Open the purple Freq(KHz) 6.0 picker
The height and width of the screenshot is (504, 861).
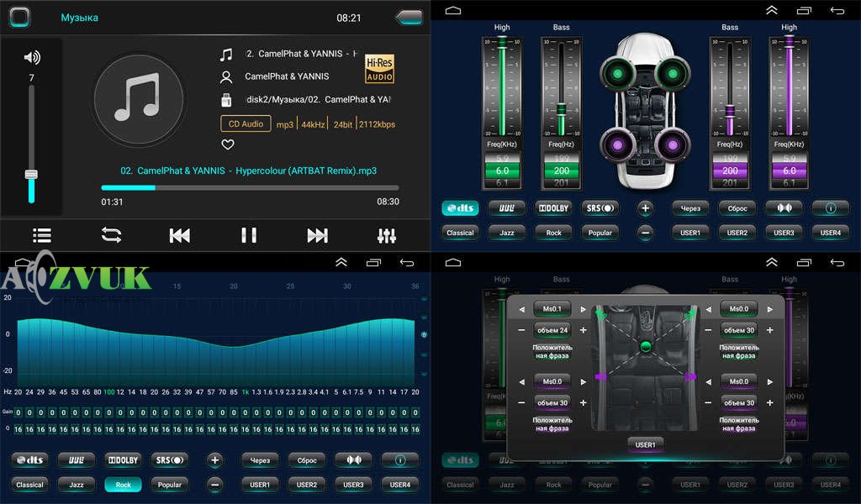click(x=789, y=171)
